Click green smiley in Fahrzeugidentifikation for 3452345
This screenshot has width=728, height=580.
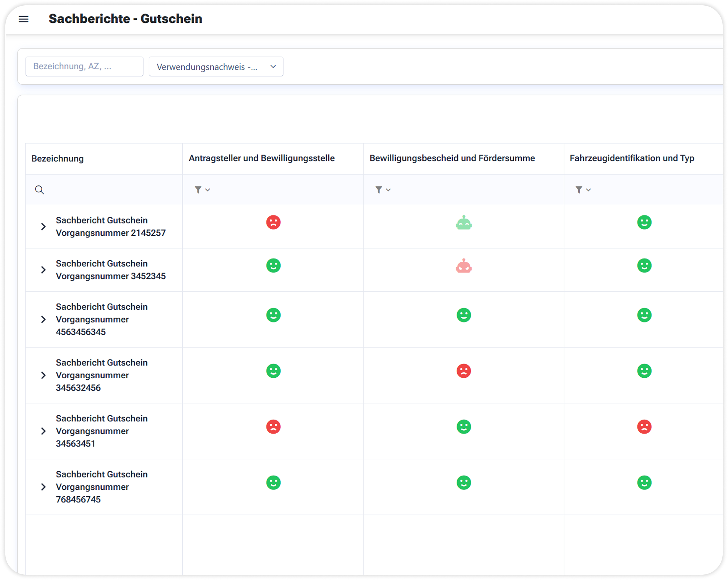click(x=644, y=266)
